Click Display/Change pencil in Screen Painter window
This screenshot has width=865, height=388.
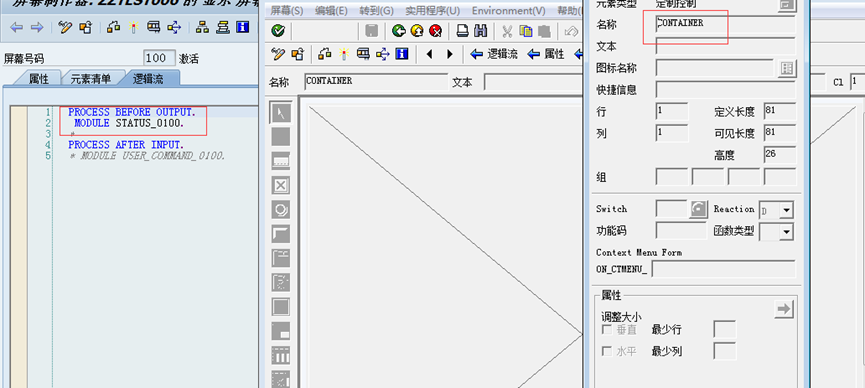pyautogui.click(x=66, y=28)
